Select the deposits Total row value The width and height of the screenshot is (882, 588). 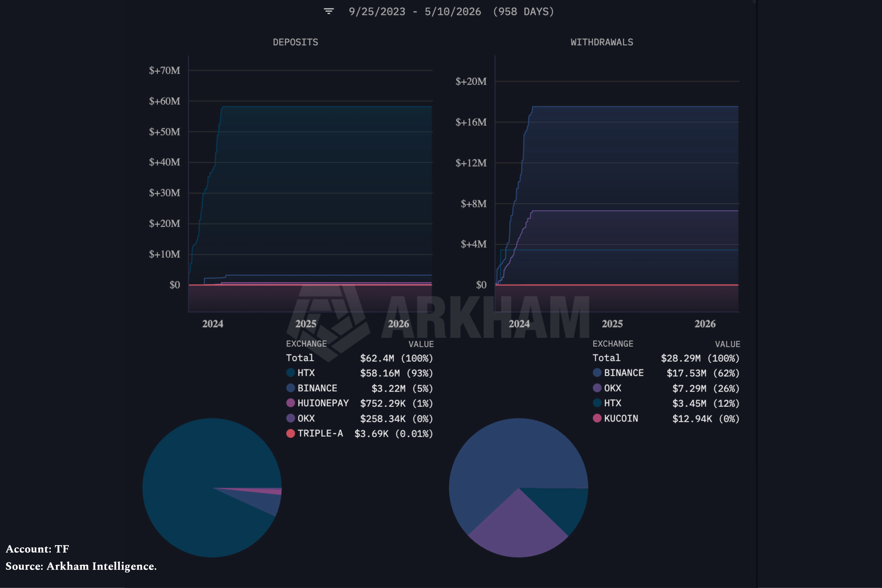[396, 358]
